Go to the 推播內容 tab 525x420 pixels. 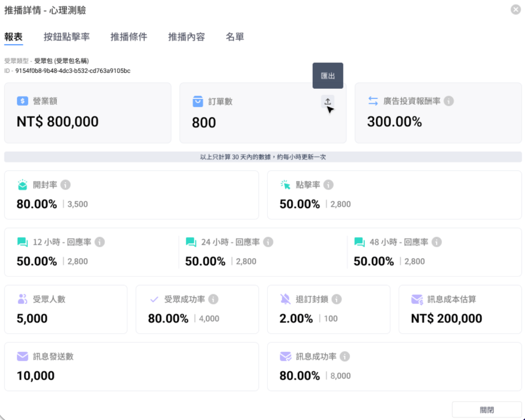point(187,37)
